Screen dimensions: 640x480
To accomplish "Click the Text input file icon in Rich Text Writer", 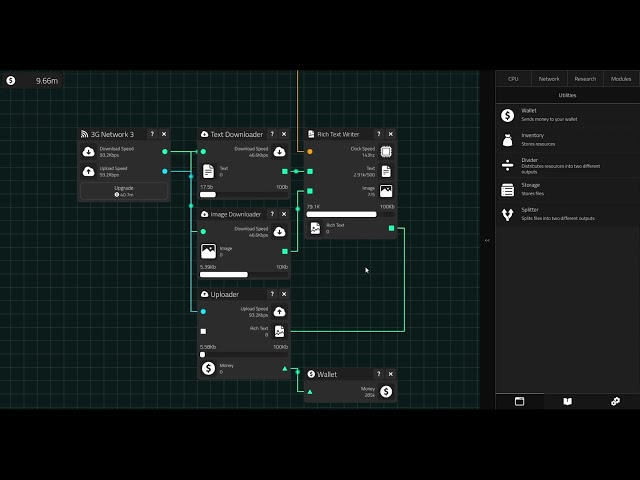I will [386, 171].
